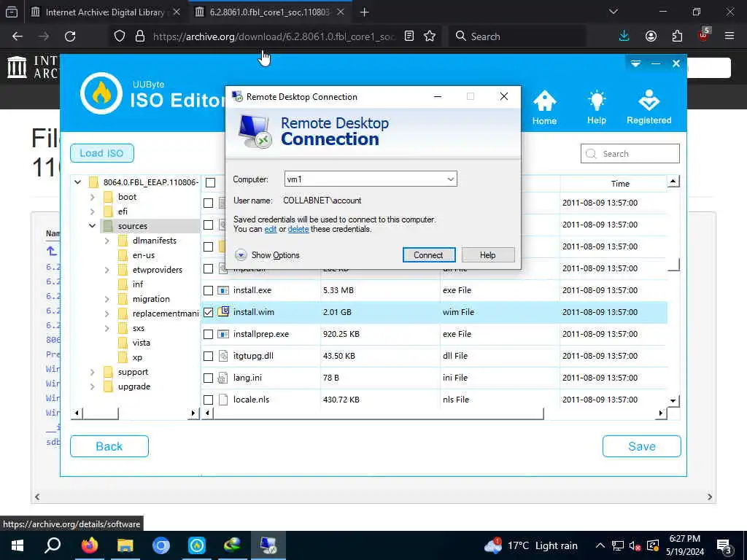Select the etwproviders folder in tree
This screenshot has width=747, height=560.
click(x=158, y=270)
